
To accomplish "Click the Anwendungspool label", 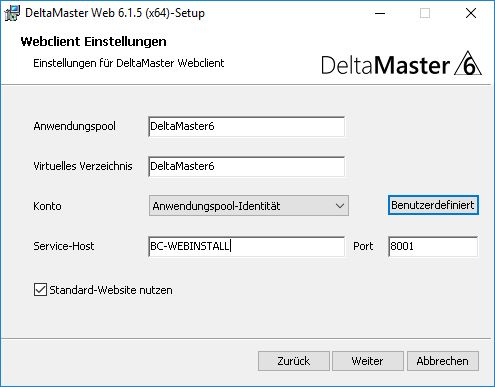I will click(x=75, y=126).
